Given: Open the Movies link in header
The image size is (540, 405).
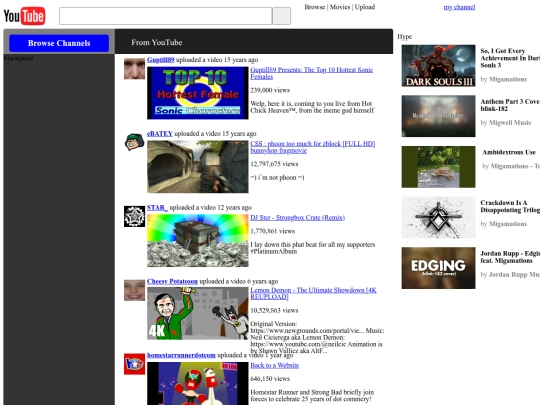Looking at the screenshot, I should coord(340,7).
